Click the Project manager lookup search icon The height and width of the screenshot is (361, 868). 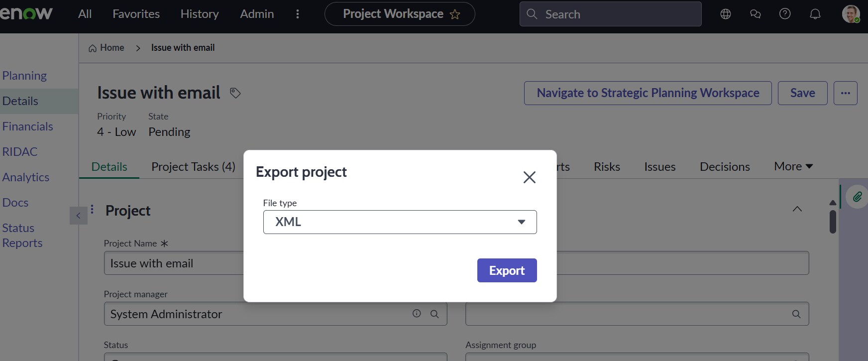click(x=434, y=314)
